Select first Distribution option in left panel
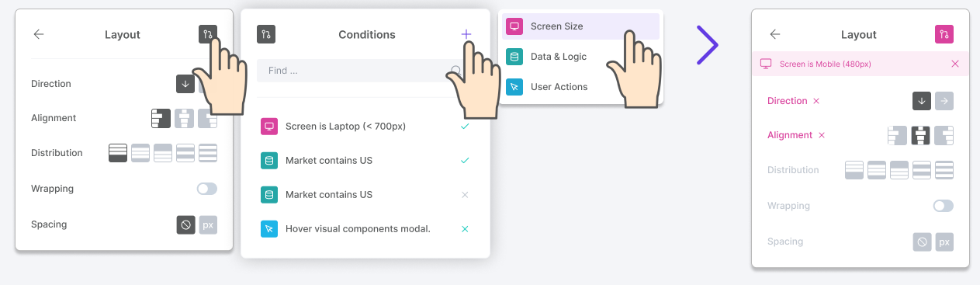This screenshot has width=980, height=285. click(x=118, y=153)
